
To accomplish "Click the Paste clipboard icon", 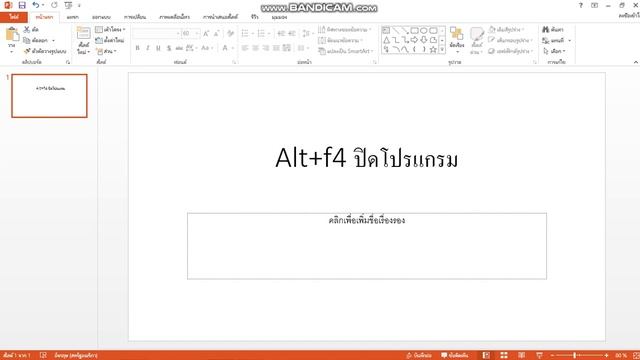I will [x=12, y=34].
